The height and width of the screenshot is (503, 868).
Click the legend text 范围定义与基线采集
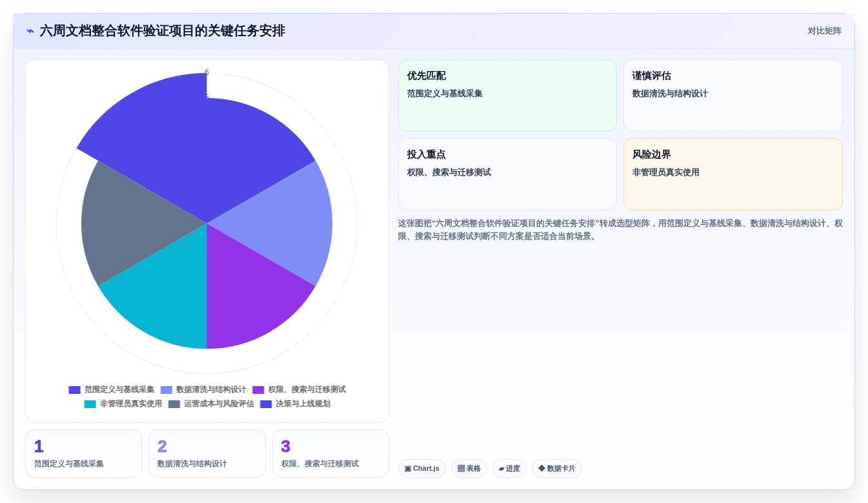[x=119, y=390]
